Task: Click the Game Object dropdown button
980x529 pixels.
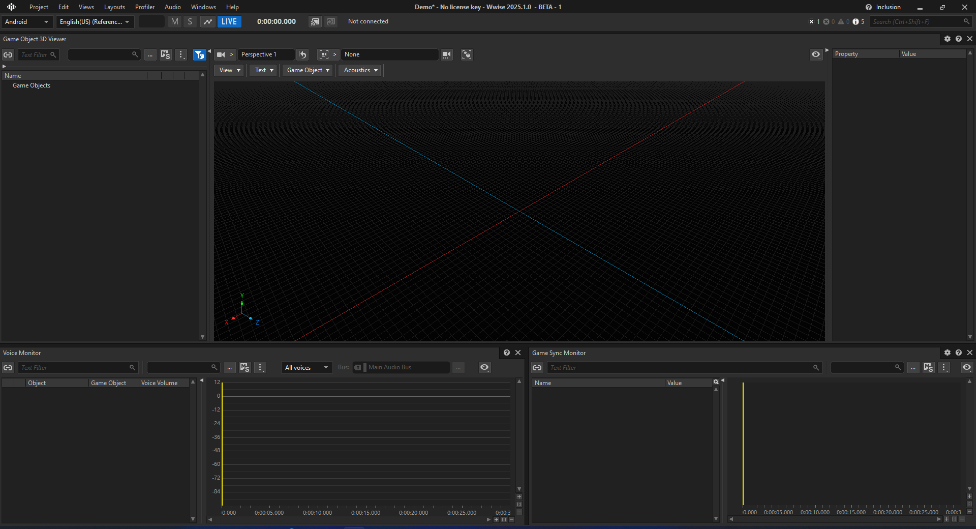Action: pos(308,70)
